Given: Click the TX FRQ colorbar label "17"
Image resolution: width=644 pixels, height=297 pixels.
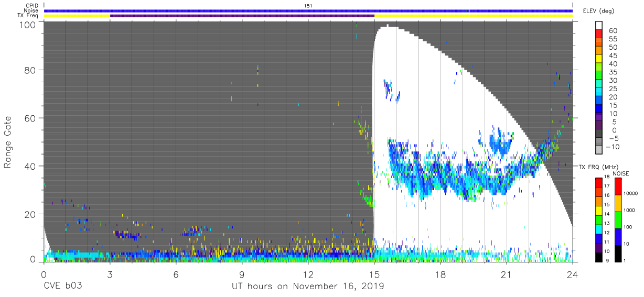Looking at the screenshot, I should pos(606,186).
